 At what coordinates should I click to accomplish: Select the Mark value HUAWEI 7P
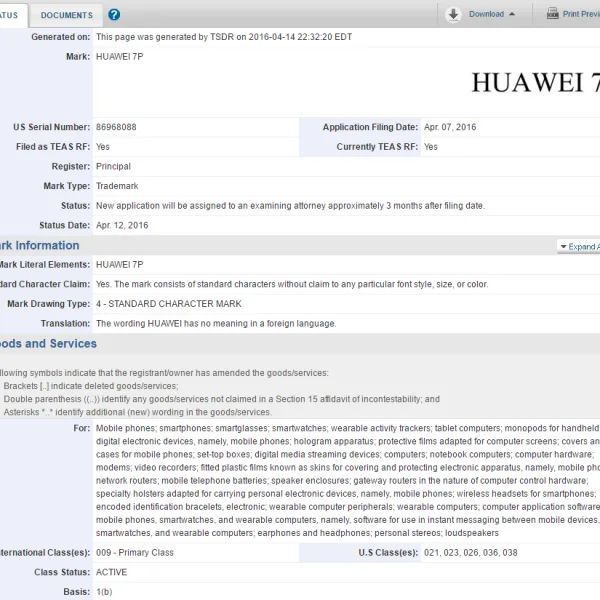(x=119, y=57)
